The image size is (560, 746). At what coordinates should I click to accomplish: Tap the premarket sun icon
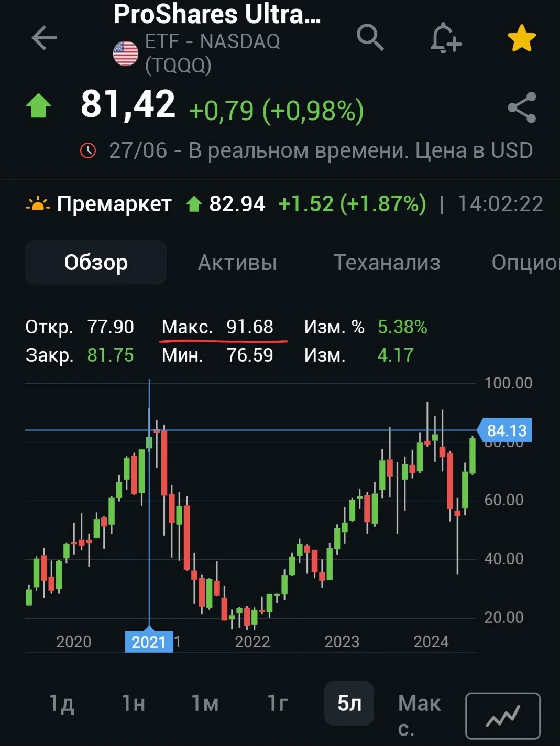tap(38, 204)
